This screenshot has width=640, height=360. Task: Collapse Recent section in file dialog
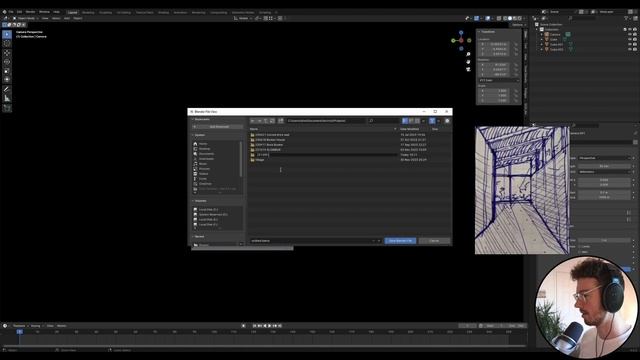click(x=193, y=237)
